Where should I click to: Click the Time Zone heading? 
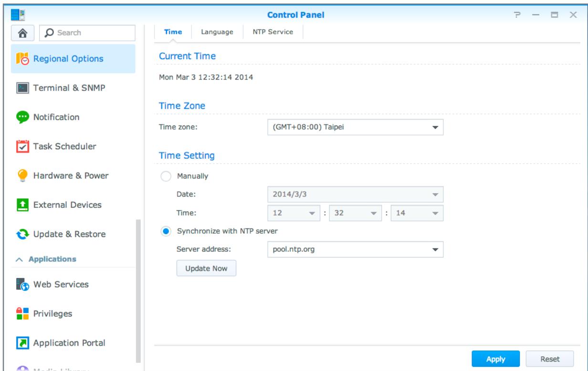pyautogui.click(x=182, y=106)
